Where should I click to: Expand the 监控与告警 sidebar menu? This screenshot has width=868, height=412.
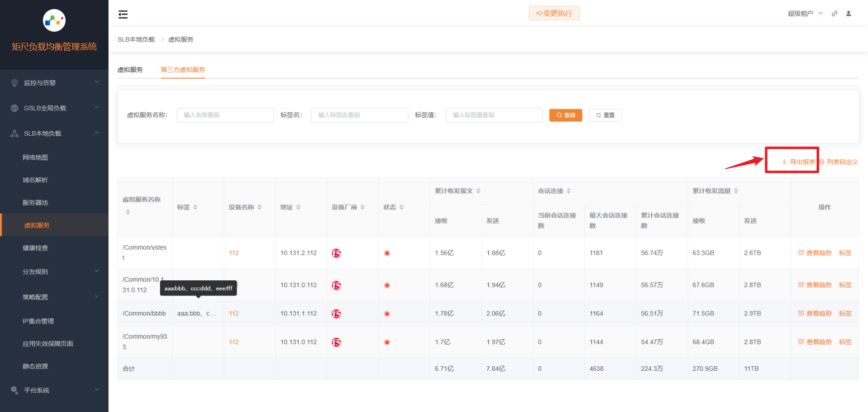(x=54, y=83)
